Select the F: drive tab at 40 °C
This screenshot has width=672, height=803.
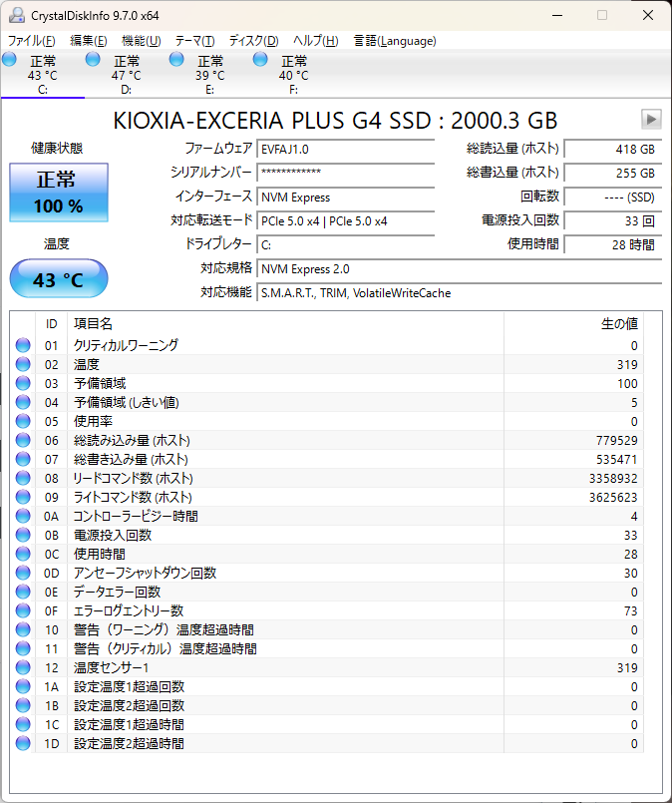(x=294, y=74)
